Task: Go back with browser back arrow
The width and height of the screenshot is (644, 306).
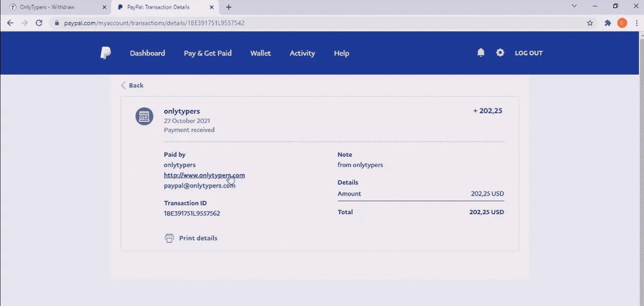Action: 10,23
